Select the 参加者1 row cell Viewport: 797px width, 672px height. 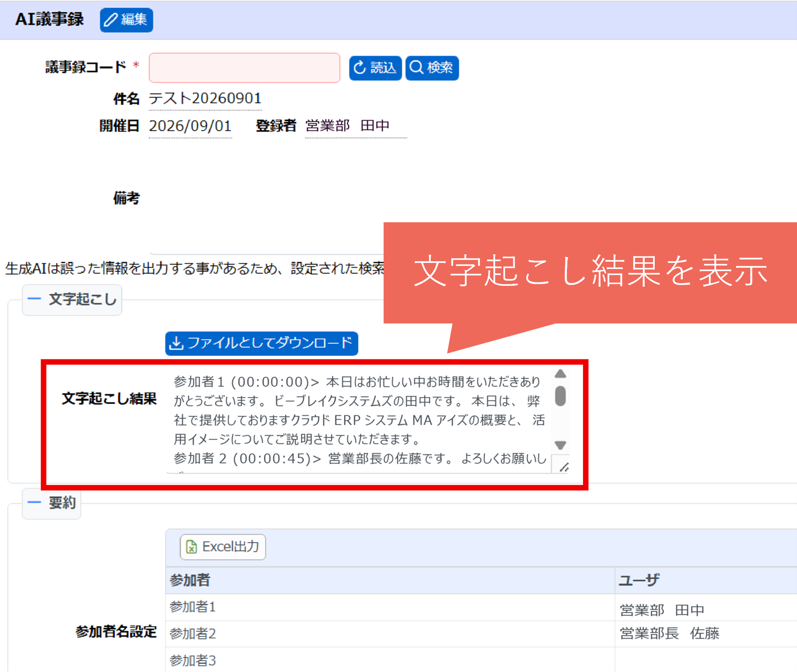(x=390, y=607)
